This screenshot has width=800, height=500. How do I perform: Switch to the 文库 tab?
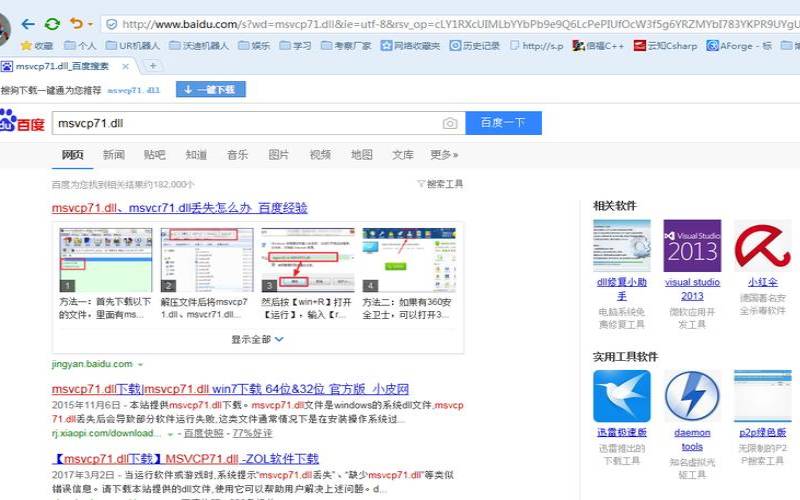click(x=403, y=155)
